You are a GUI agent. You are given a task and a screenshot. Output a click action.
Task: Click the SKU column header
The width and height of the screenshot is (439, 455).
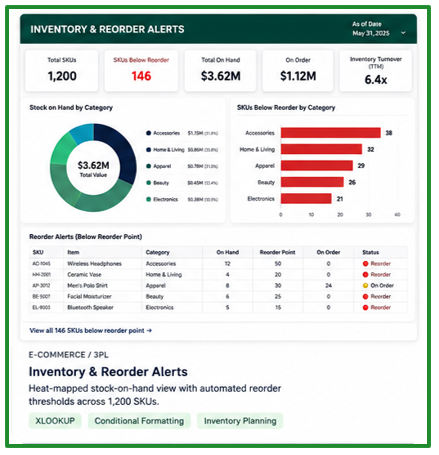click(x=38, y=252)
